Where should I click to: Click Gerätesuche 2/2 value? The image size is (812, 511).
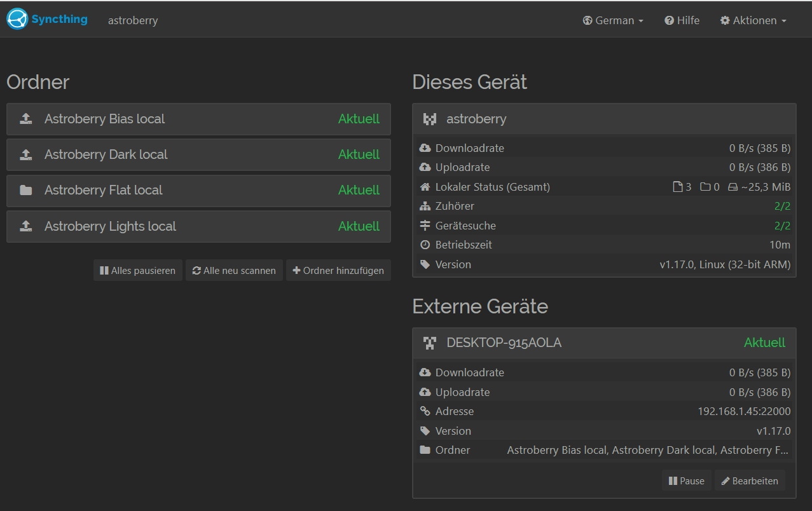(x=782, y=226)
